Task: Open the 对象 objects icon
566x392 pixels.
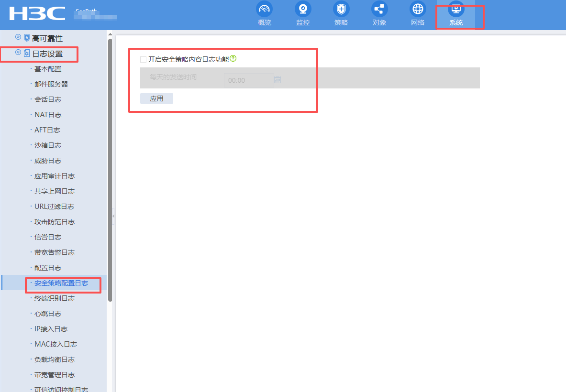Action: (379, 9)
